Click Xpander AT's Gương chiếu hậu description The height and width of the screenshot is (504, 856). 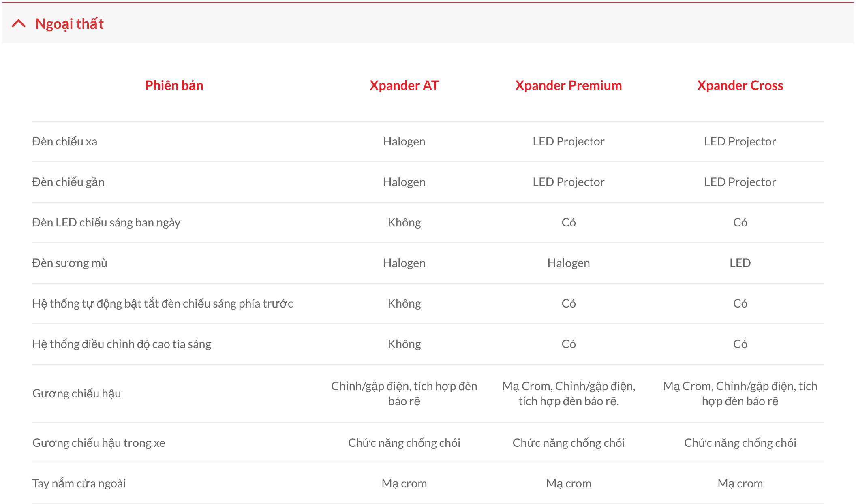point(404,393)
